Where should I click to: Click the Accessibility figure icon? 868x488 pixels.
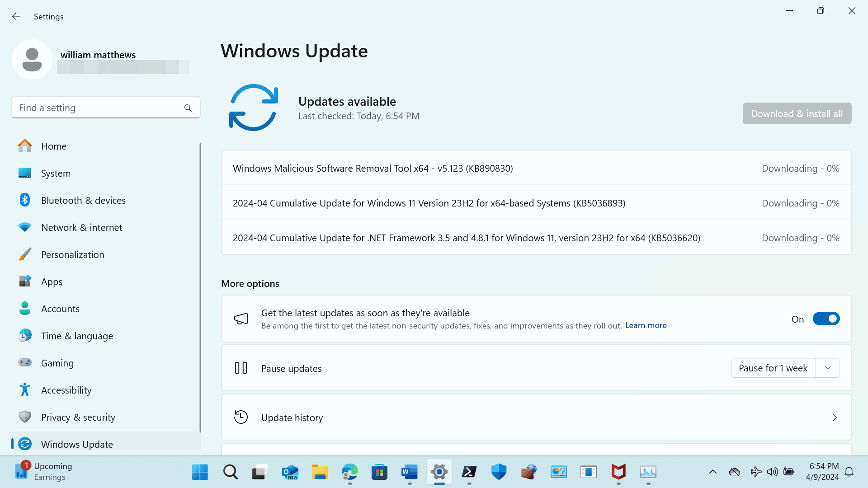coord(25,390)
